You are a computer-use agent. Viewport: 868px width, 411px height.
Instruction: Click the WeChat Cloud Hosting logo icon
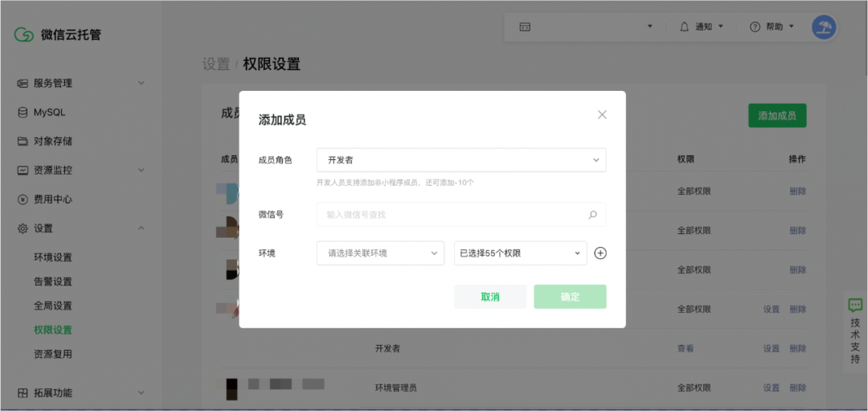(x=24, y=35)
